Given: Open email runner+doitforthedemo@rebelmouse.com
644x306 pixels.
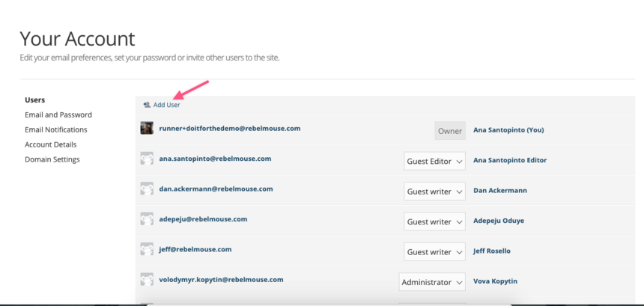Looking at the screenshot, I should 230,129.
